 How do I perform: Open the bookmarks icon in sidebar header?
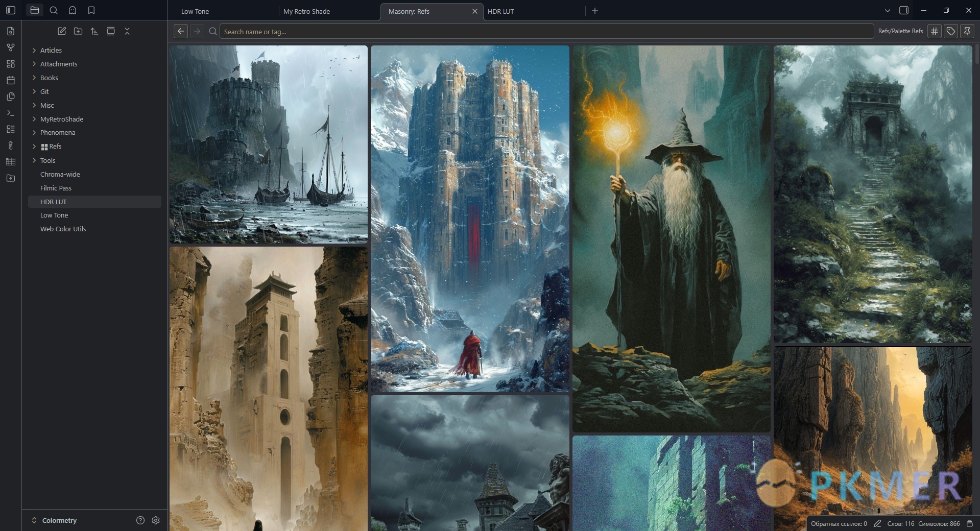click(x=91, y=10)
